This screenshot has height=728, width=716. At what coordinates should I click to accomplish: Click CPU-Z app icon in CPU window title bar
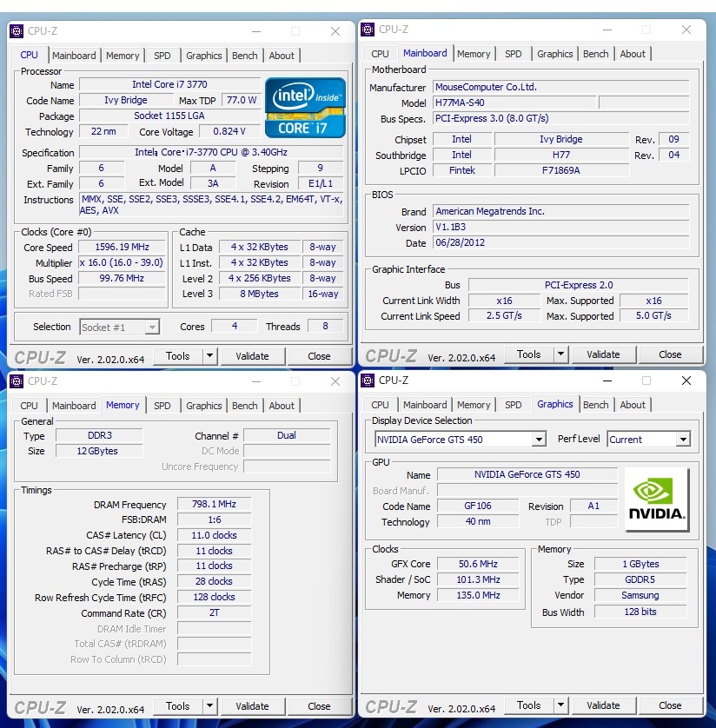(17, 31)
